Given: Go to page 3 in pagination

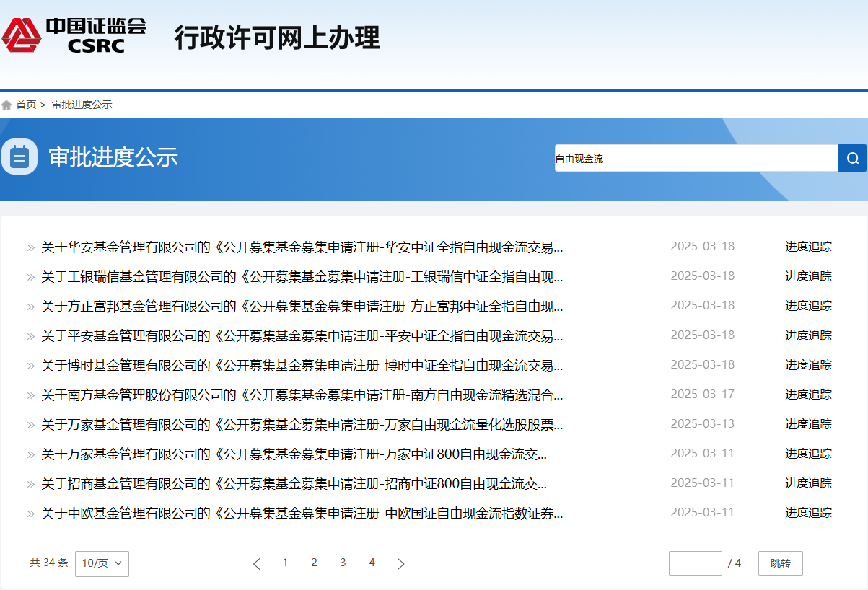Looking at the screenshot, I should [x=343, y=562].
